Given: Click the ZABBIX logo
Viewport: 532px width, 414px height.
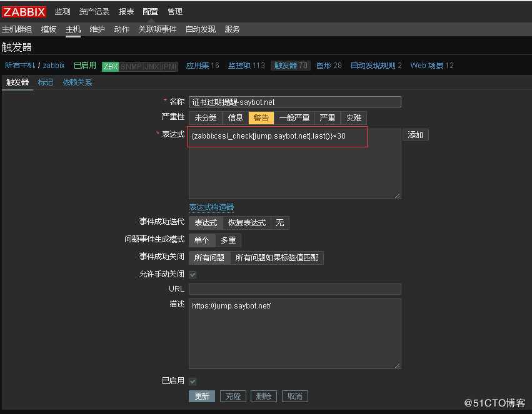Looking at the screenshot, I should (x=24, y=12).
